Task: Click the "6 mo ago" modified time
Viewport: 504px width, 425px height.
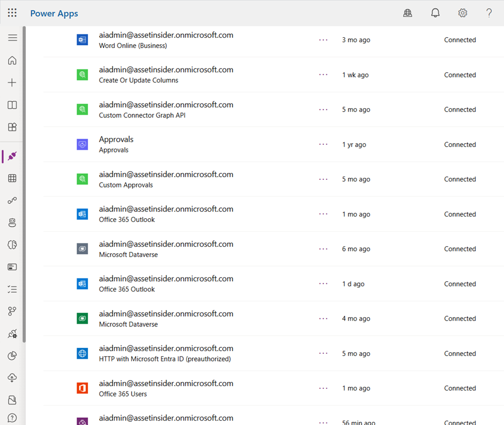Action: 356,249
